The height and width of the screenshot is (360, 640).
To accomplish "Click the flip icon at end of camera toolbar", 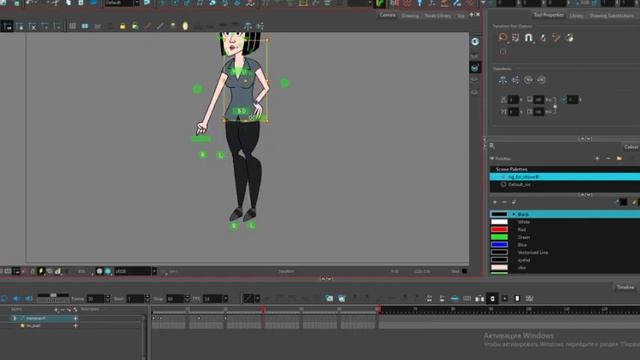I will (260, 26).
